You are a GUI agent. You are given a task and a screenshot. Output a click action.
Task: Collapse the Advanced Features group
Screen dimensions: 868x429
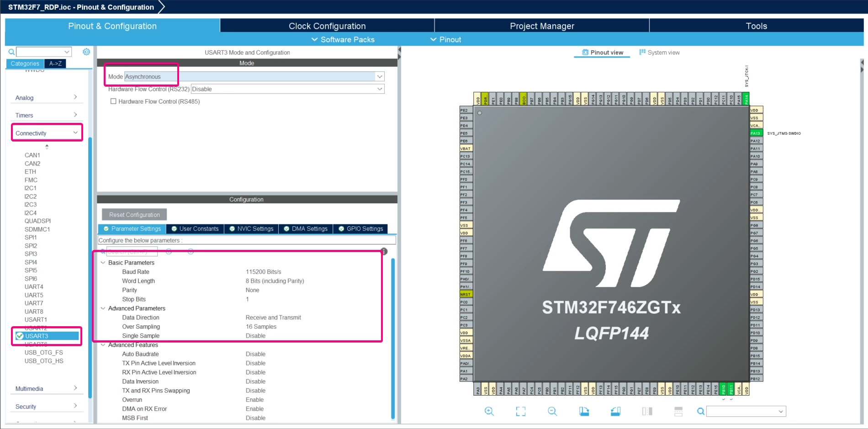103,345
